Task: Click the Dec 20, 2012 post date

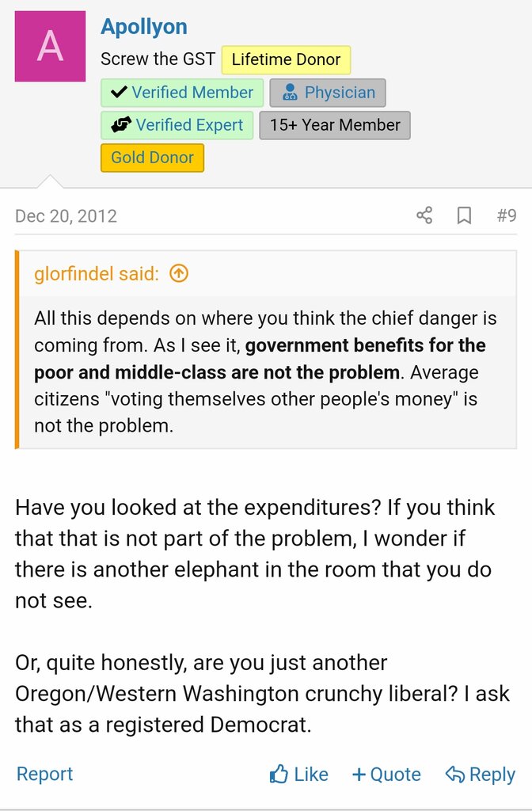Action: [x=66, y=216]
